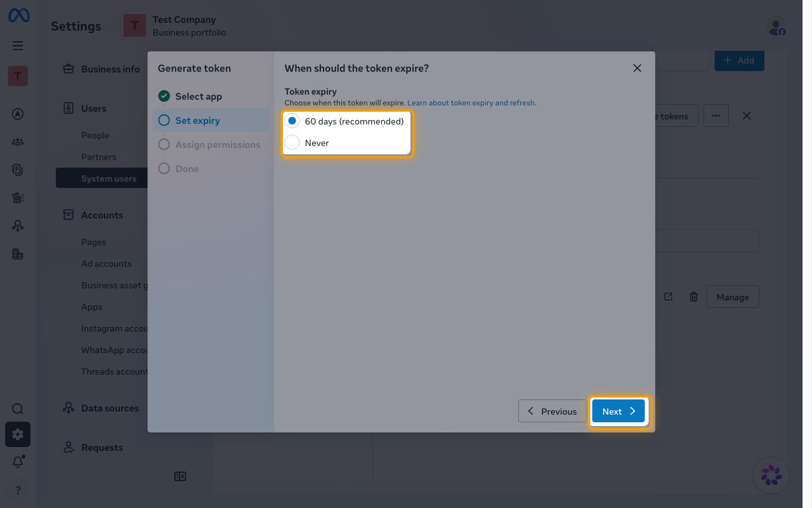Open the Pages accounts section

pos(94,242)
